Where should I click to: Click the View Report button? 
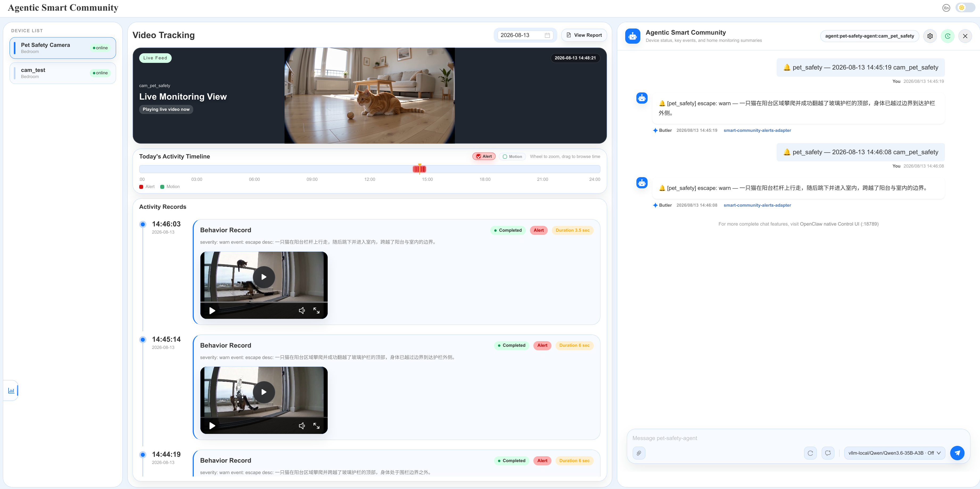[584, 35]
